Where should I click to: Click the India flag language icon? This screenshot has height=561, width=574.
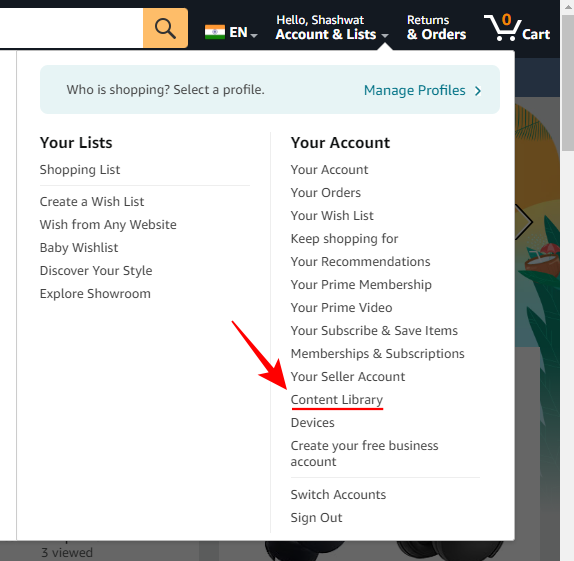pyautogui.click(x=215, y=32)
